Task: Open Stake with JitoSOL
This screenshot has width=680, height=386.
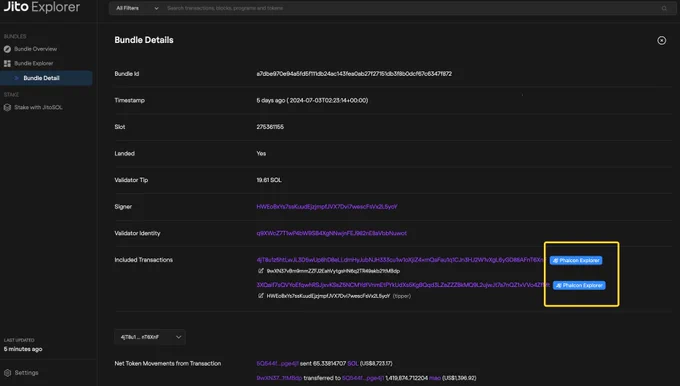Action: click(38, 108)
